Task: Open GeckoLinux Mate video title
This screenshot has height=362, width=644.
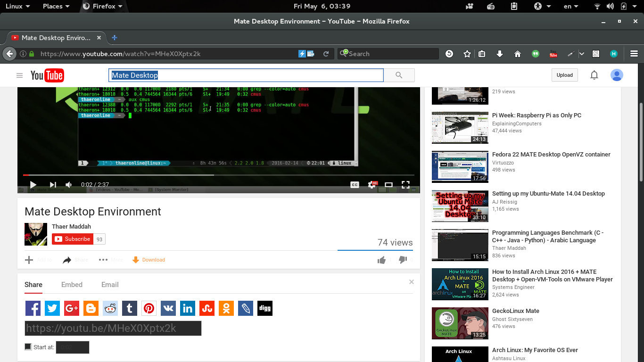Action: click(x=516, y=311)
